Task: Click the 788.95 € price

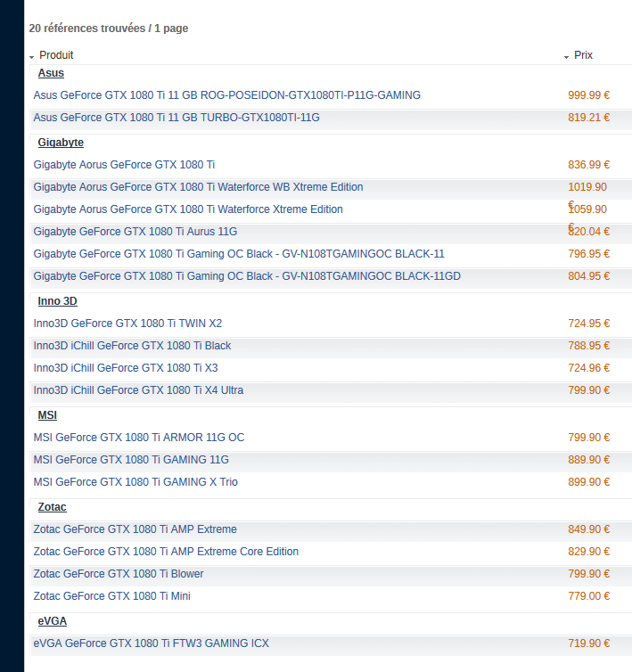Action: [x=588, y=346]
